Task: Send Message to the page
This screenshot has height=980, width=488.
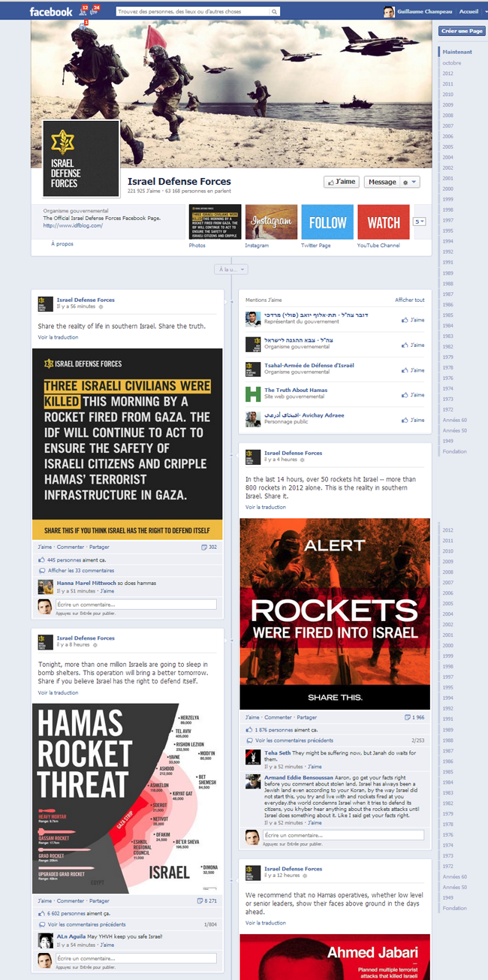Action: 382,182
